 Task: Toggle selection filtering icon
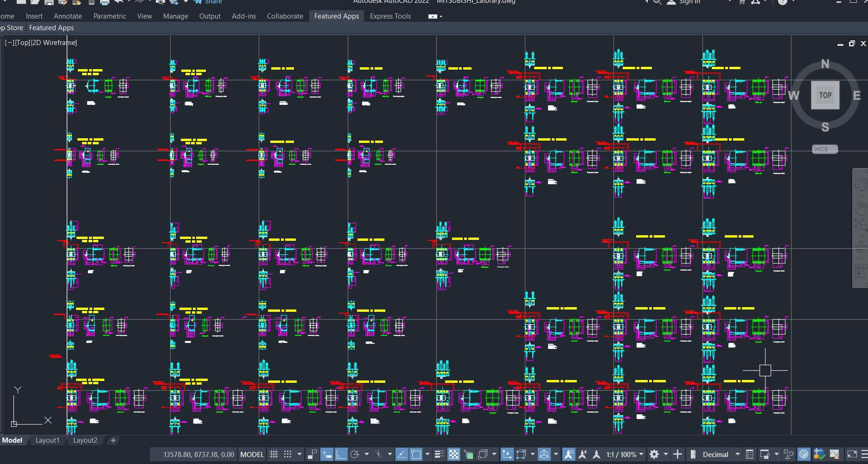(521, 454)
